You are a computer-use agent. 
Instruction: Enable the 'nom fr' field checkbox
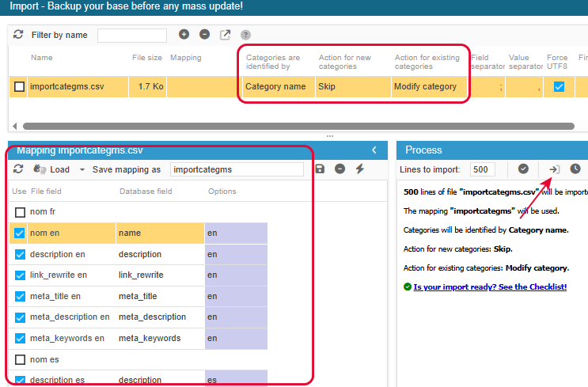[x=20, y=212]
